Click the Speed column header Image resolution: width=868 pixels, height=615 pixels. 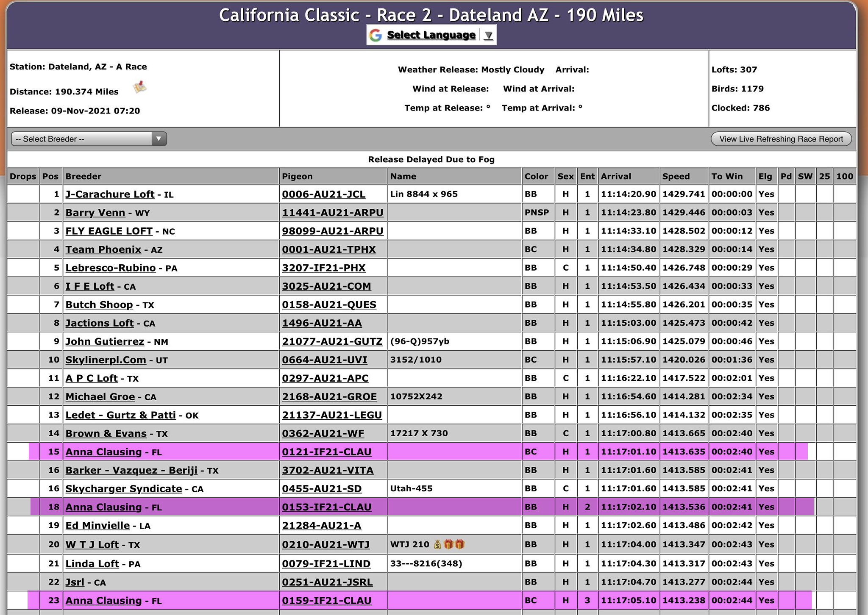click(x=676, y=176)
